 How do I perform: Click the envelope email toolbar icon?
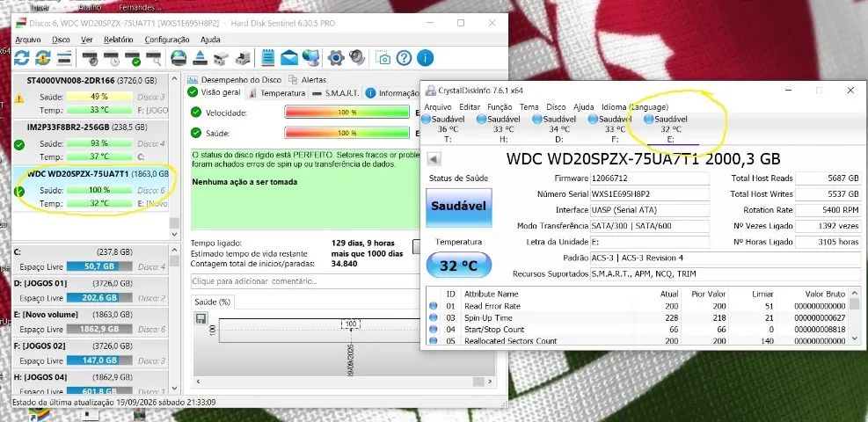289,57
